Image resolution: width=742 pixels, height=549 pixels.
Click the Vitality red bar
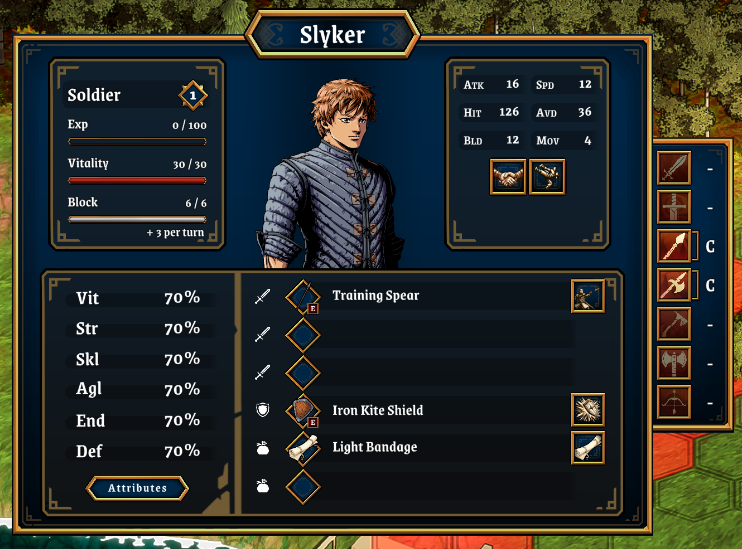coord(137,180)
